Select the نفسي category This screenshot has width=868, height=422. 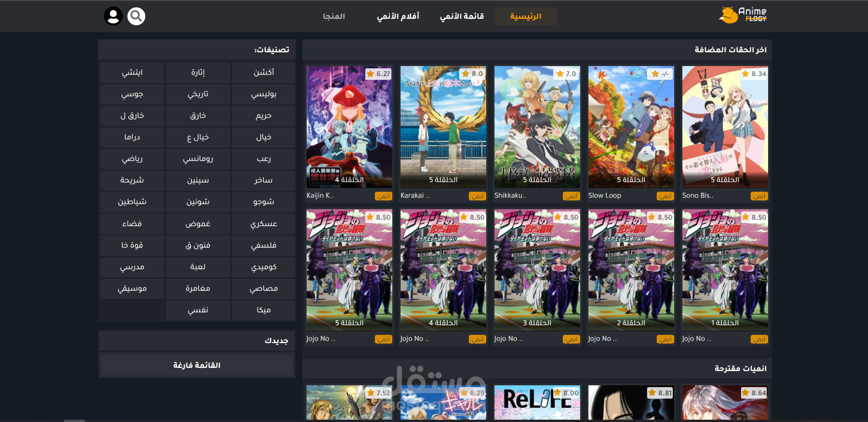point(198,310)
